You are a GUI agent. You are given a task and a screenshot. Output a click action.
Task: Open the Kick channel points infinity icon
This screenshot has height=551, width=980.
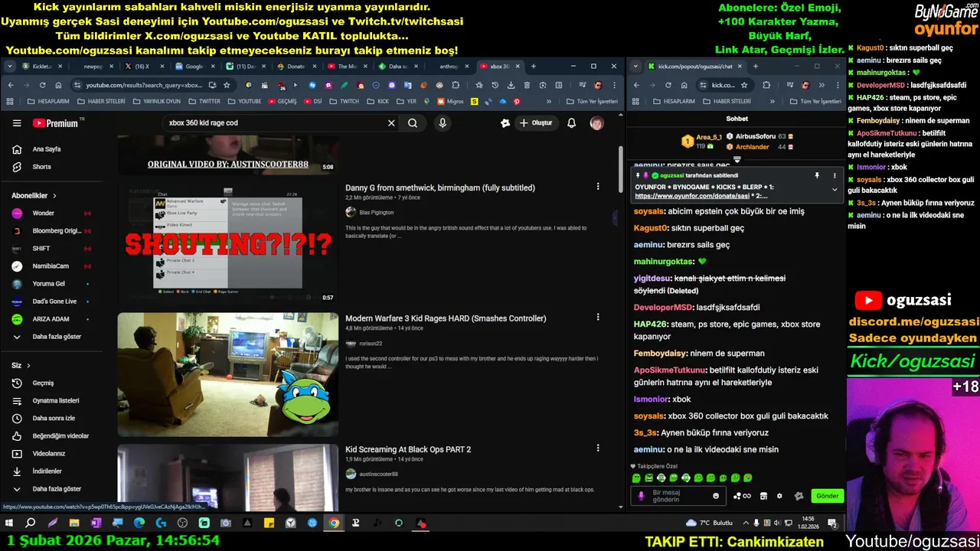742,496
